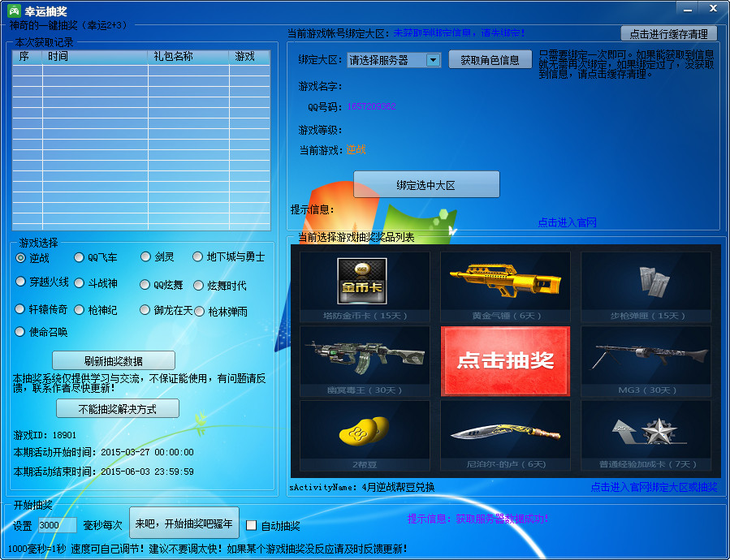Select the 幽冥毒王 (30天) rifle prize
The height and width of the screenshot is (560, 730).
tap(365, 361)
